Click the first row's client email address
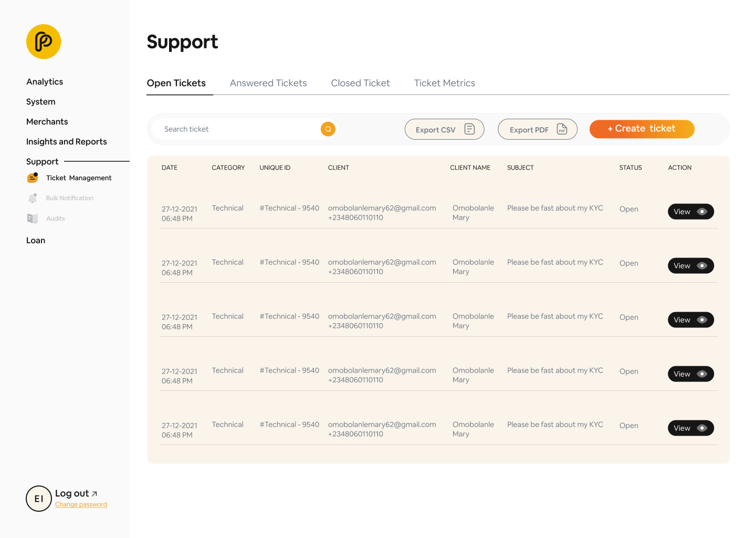This screenshot has width=756, height=538. click(x=382, y=208)
